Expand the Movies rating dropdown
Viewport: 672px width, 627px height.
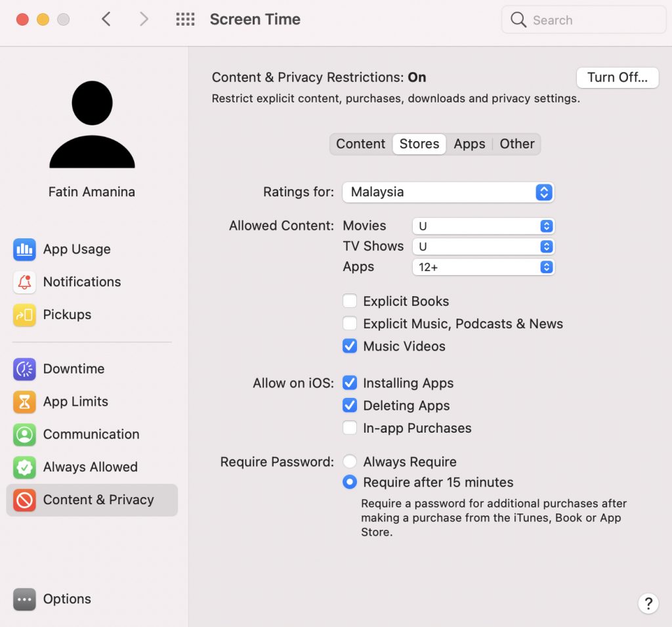(483, 226)
